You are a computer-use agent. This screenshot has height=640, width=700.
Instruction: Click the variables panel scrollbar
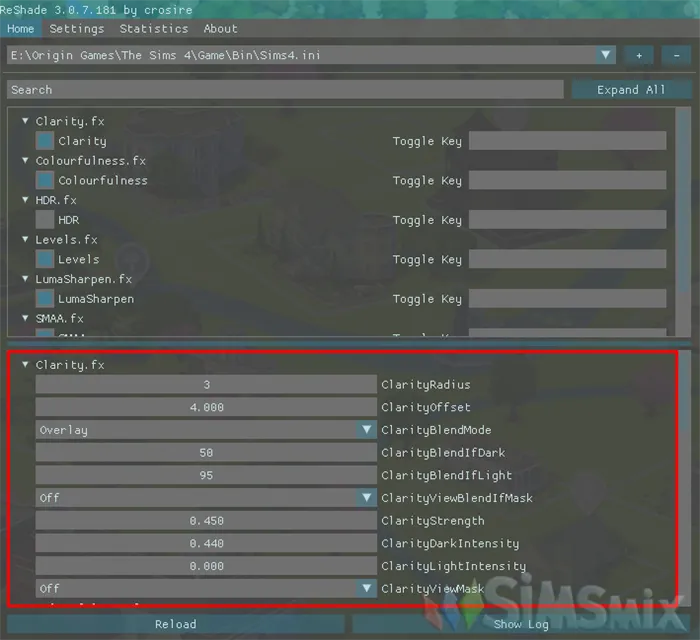(686, 393)
